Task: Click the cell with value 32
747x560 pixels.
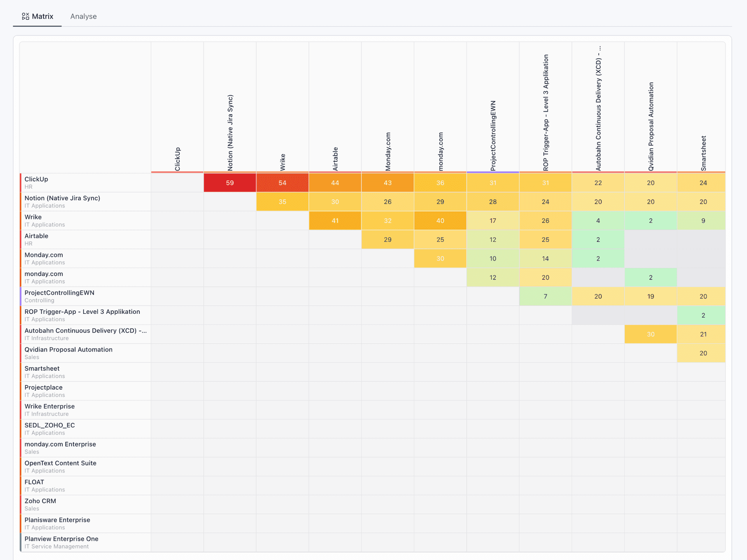Action: (x=388, y=221)
